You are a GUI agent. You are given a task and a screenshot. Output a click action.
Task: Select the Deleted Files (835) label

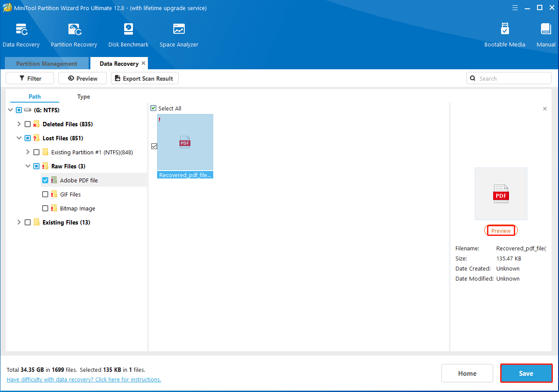click(x=68, y=124)
